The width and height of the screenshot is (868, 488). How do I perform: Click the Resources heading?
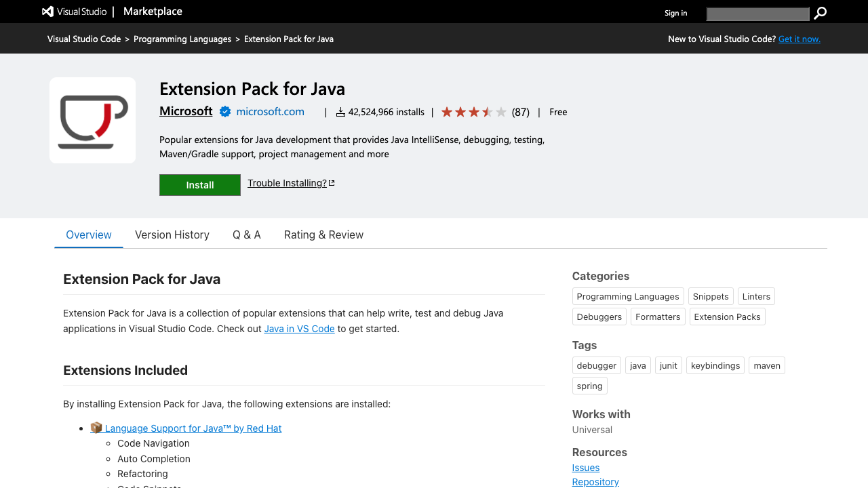pyautogui.click(x=599, y=452)
